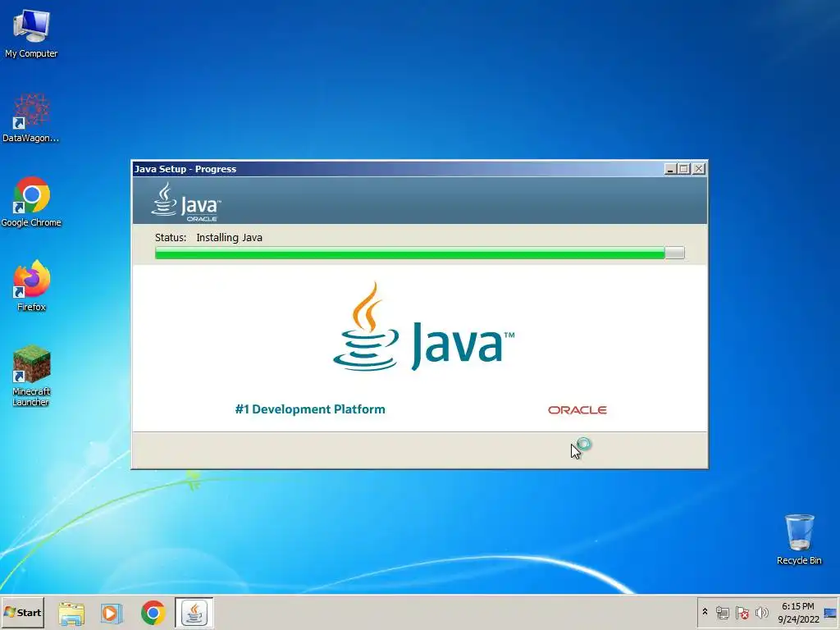Click the Java Setup taskbar button
The width and height of the screenshot is (840, 630).
click(x=194, y=613)
